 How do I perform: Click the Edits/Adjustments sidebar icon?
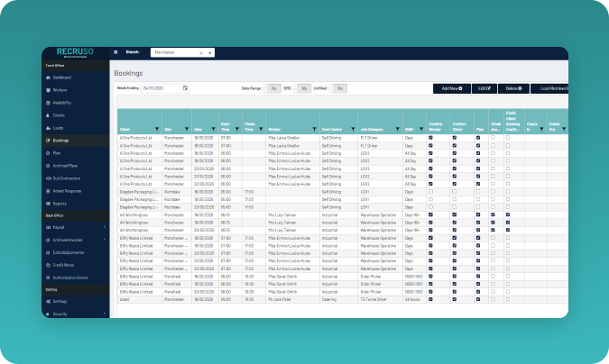tap(48, 252)
